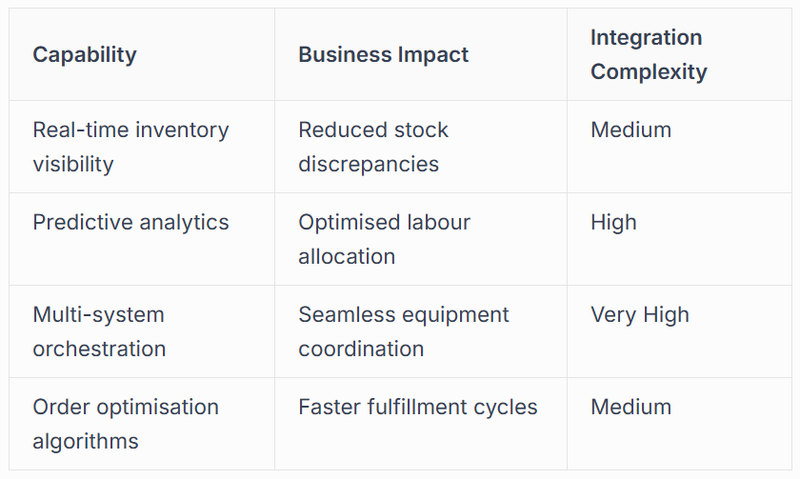The width and height of the screenshot is (800, 479).
Task: Click the word 'coordination' in the table
Action: [x=361, y=349]
